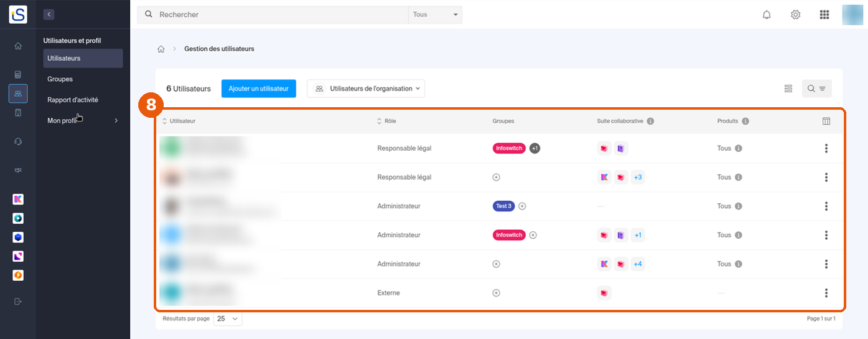
Task: Open the calculator icon in the left rail
Action: 18,74
